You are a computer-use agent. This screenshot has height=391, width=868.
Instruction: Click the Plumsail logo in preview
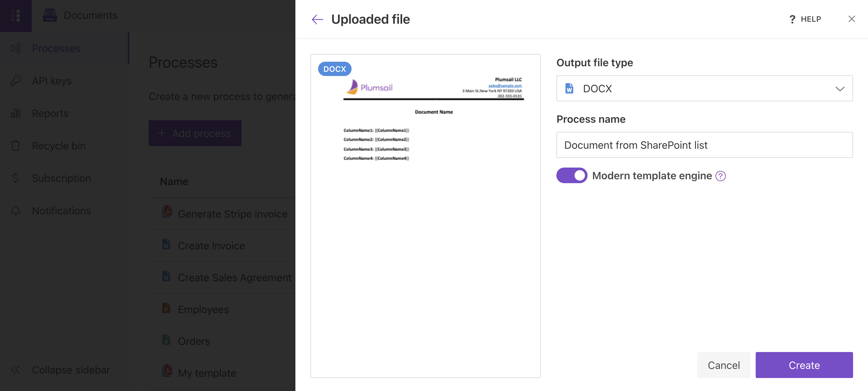[369, 87]
